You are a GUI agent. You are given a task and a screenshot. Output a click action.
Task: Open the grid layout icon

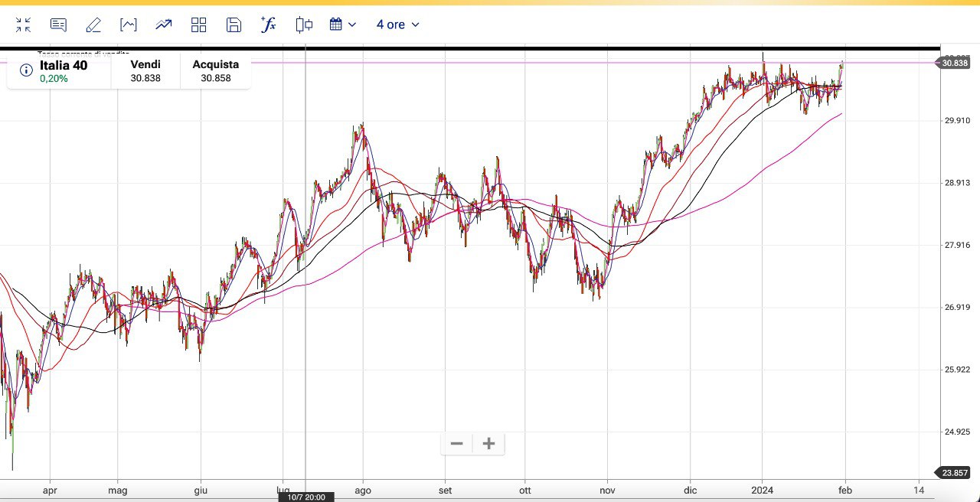[199, 25]
